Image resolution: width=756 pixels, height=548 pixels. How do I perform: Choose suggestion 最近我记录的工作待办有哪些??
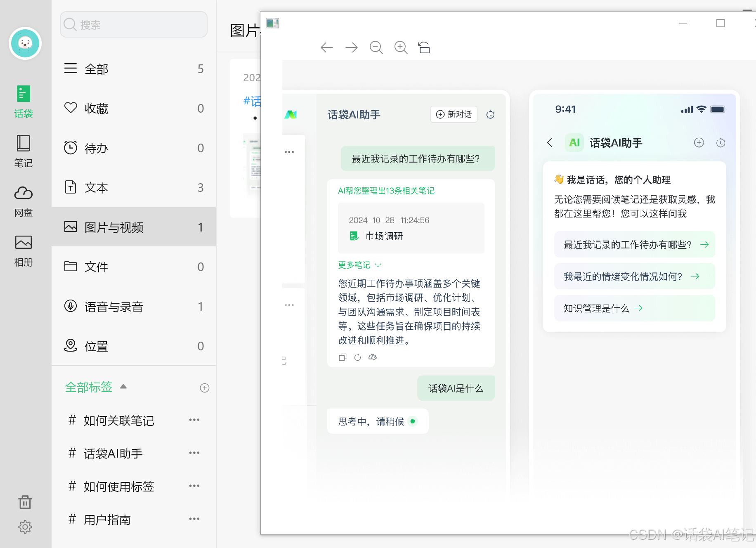click(x=635, y=245)
